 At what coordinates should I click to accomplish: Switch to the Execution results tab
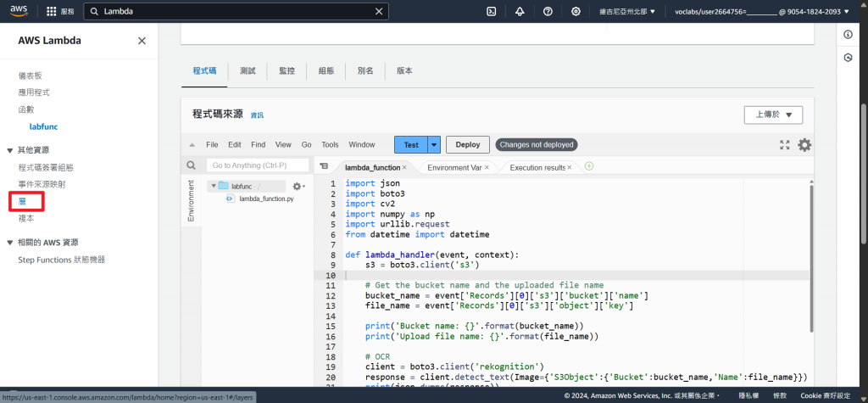click(x=537, y=167)
